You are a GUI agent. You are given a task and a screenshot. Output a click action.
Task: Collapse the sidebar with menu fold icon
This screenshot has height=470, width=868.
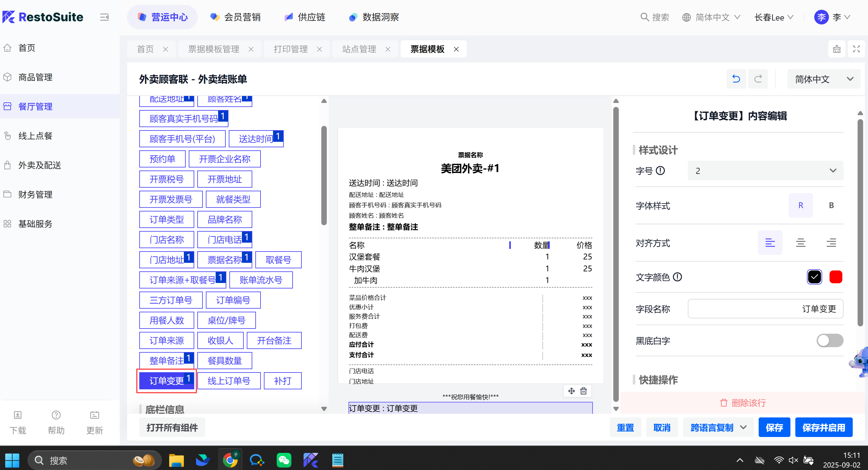click(104, 17)
